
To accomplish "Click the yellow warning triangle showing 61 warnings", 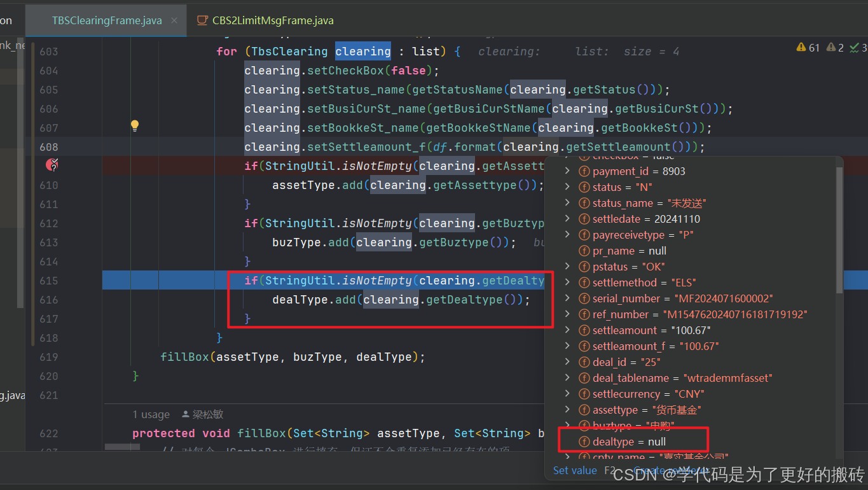I will pos(801,47).
